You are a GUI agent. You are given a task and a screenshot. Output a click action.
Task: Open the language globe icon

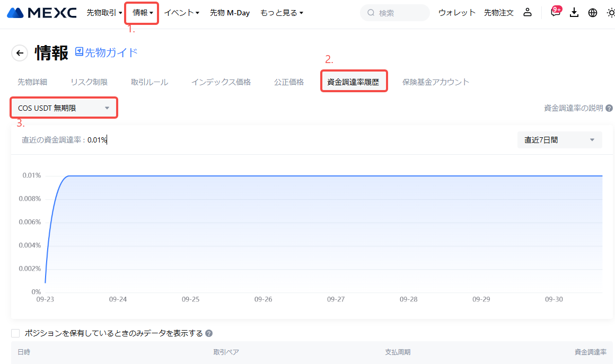(x=593, y=13)
